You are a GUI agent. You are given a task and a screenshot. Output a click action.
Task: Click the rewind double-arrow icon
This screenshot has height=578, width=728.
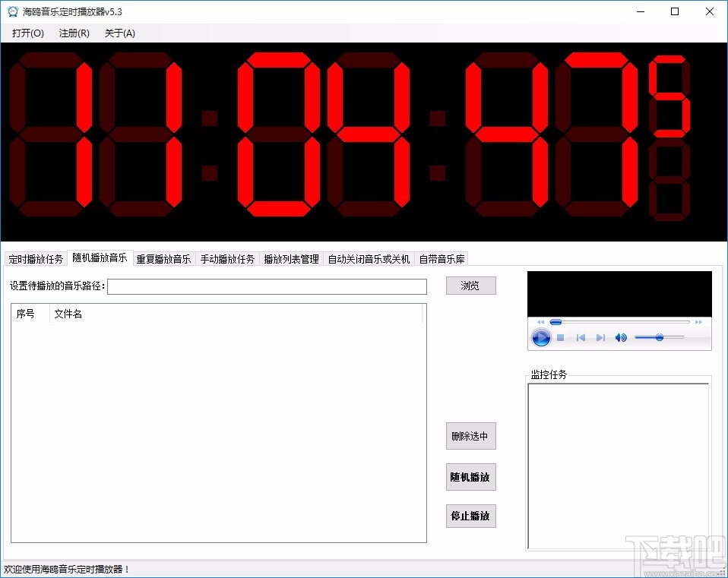click(540, 321)
